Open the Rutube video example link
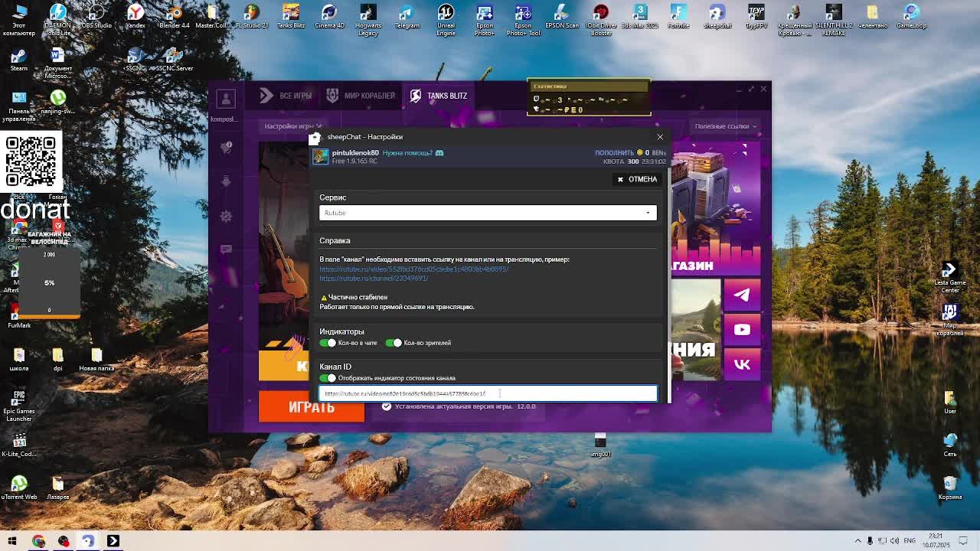The width and height of the screenshot is (980, 551). click(413, 269)
